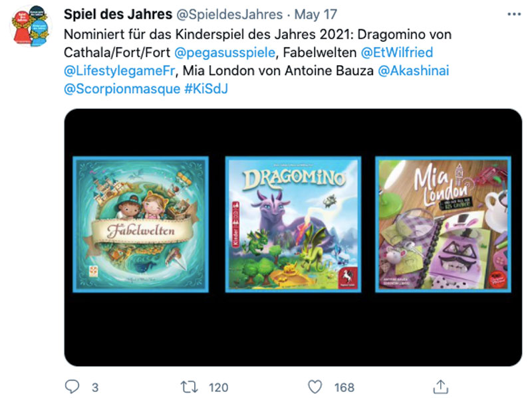Like the tweet with the heart icon

click(x=315, y=387)
